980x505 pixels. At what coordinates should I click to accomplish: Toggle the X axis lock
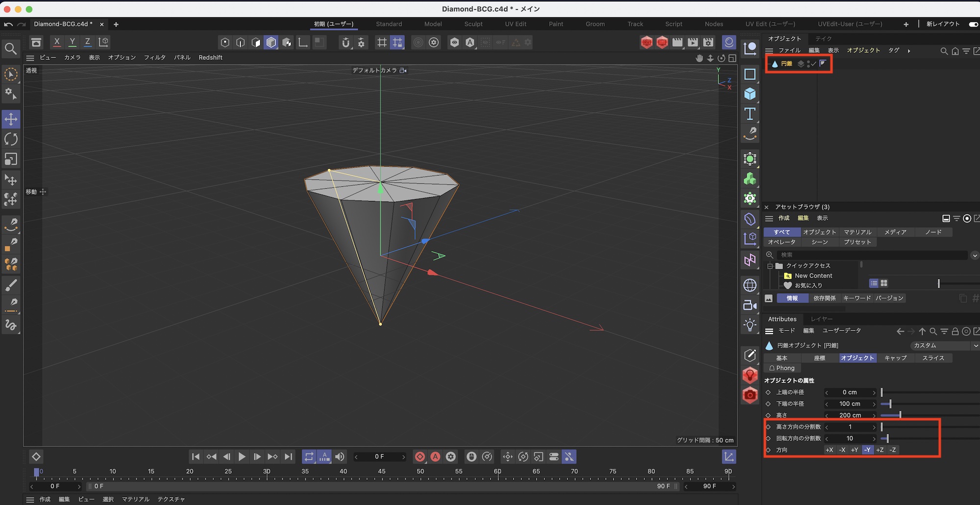pyautogui.click(x=57, y=42)
